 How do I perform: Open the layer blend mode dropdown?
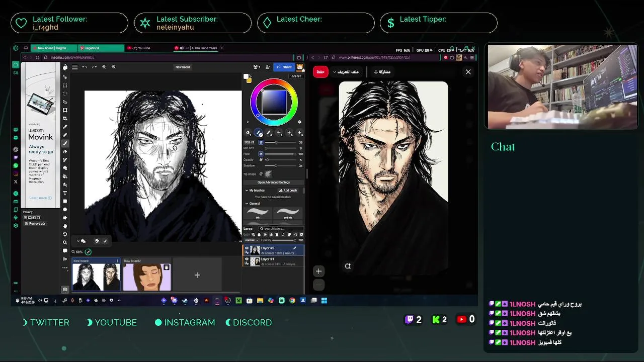[x=250, y=240]
